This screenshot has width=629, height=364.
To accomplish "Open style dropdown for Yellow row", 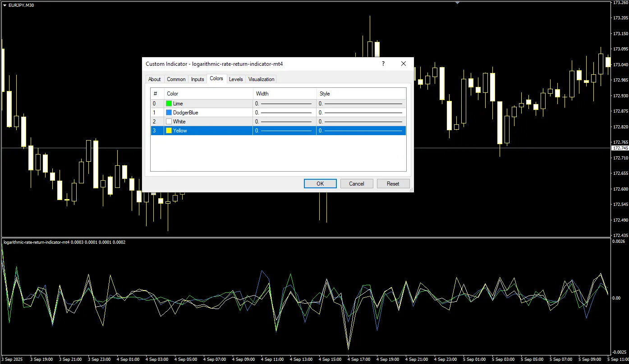I will click(361, 131).
